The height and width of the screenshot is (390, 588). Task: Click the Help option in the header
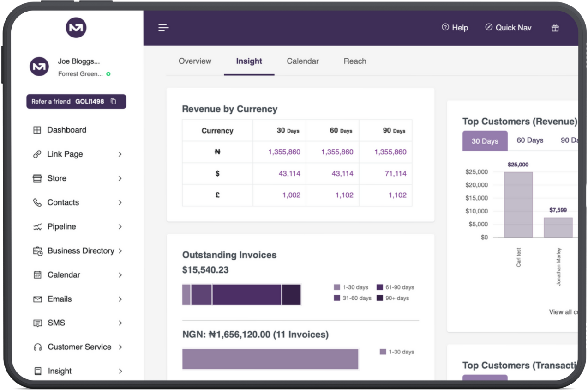click(455, 28)
